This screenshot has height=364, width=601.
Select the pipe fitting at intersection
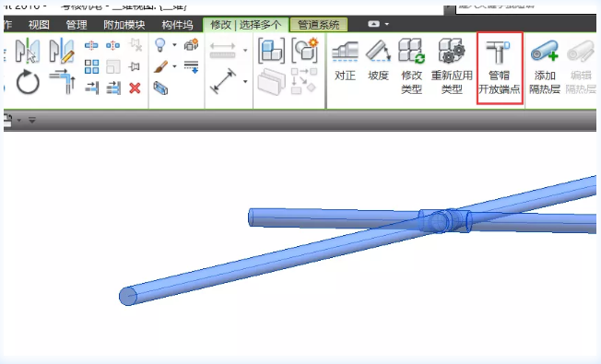(x=444, y=220)
